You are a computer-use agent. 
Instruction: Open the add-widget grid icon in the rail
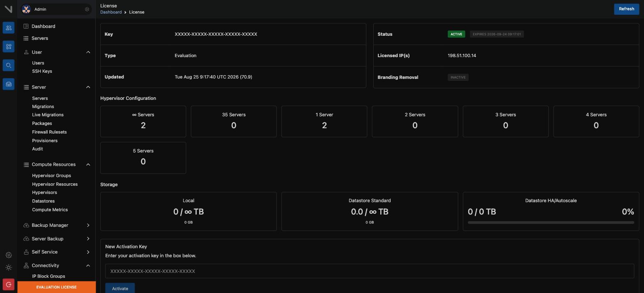tap(9, 46)
